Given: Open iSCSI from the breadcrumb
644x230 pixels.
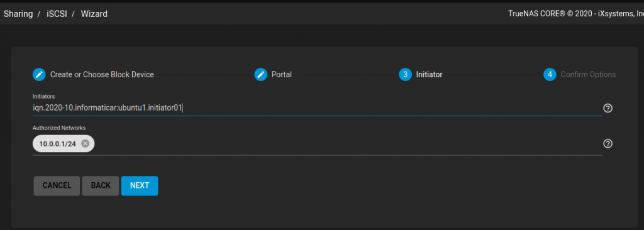Looking at the screenshot, I should tap(57, 14).
